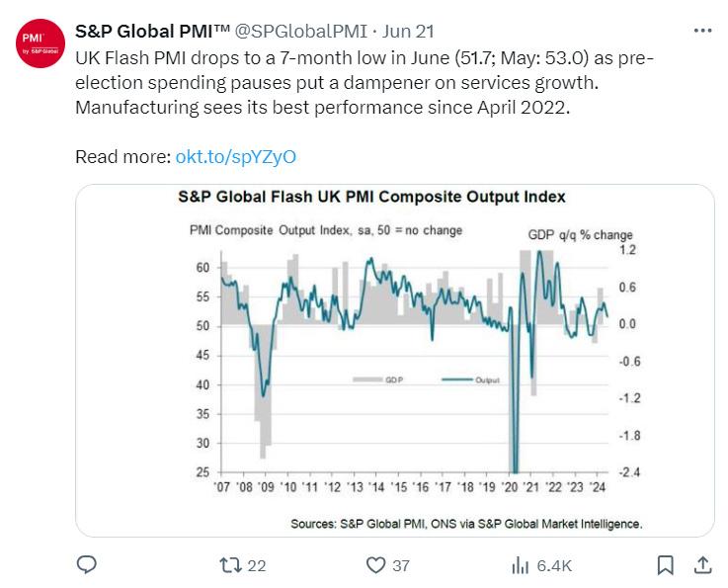This screenshot has width=728, height=588.
Task: Click the chart sources caption text
Action: tap(466, 524)
